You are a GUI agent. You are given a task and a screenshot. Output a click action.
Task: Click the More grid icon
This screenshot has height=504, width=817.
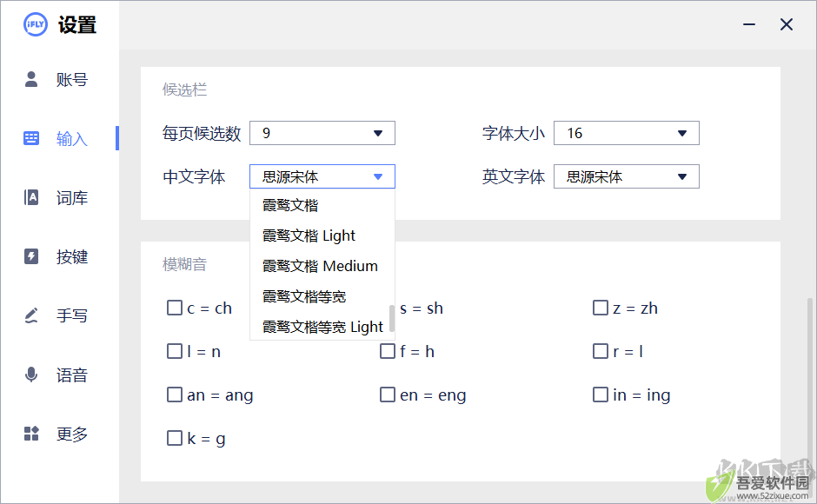coord(31,434)
